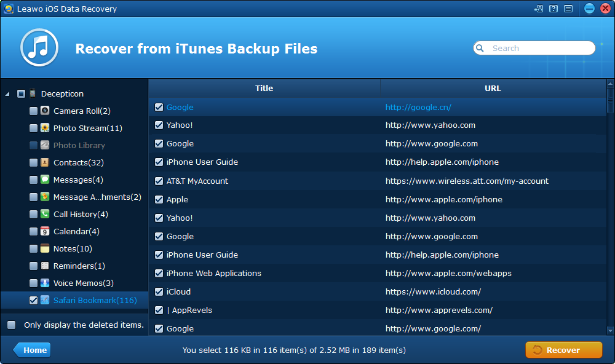The image size is (615, 364).
Task: Open the title bar menu icon
Action: [568, 9]
